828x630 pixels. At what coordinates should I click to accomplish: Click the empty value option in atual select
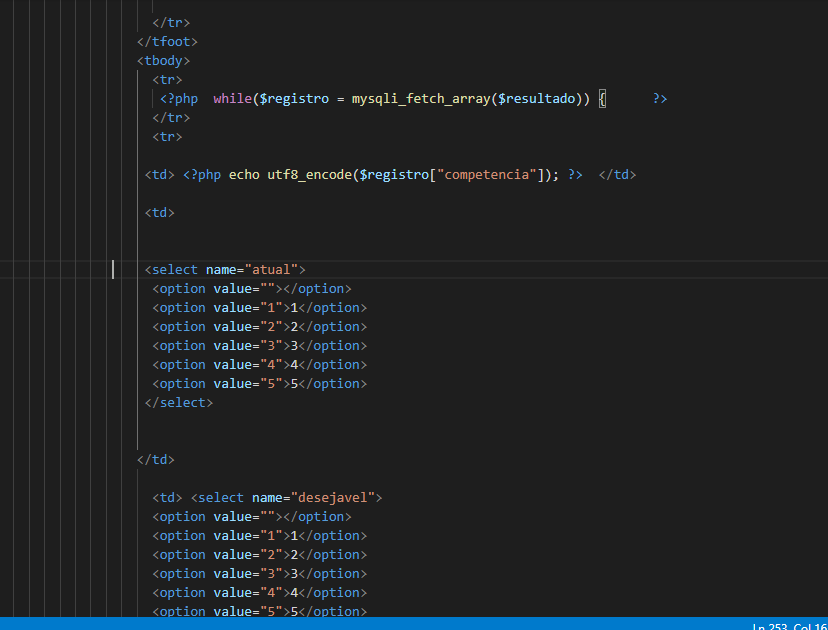coord(252,289)
